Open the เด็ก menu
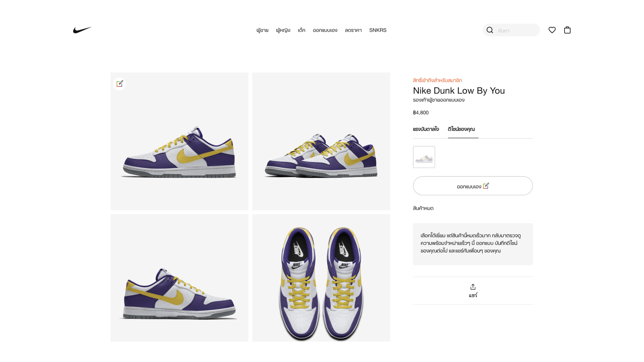Screen dimensions: 644x362 (x=302, y=30)
